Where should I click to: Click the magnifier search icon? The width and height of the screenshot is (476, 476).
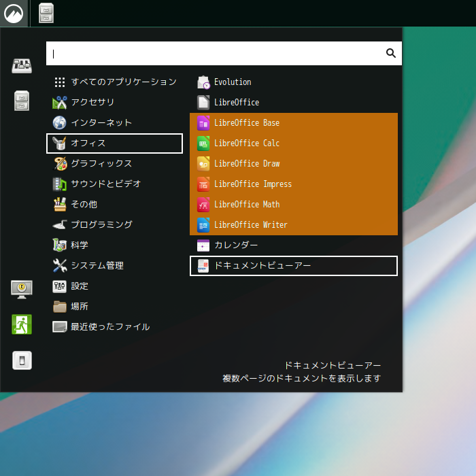click(x=391, y=53)
